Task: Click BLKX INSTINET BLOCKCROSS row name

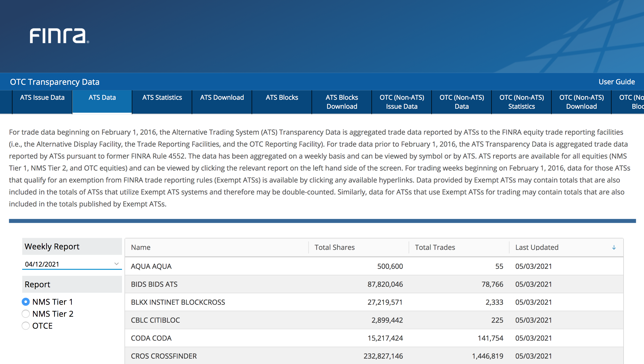Action: [x=178, y=302]
